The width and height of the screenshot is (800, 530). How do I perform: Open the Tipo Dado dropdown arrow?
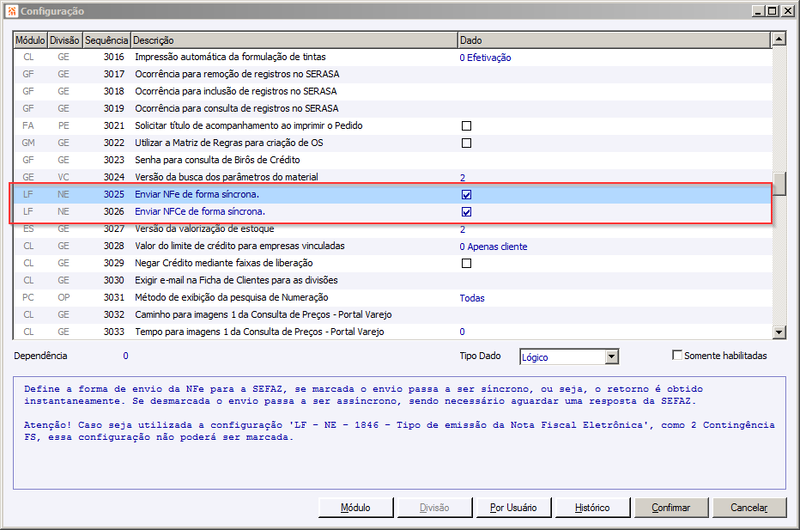(612, 357)
